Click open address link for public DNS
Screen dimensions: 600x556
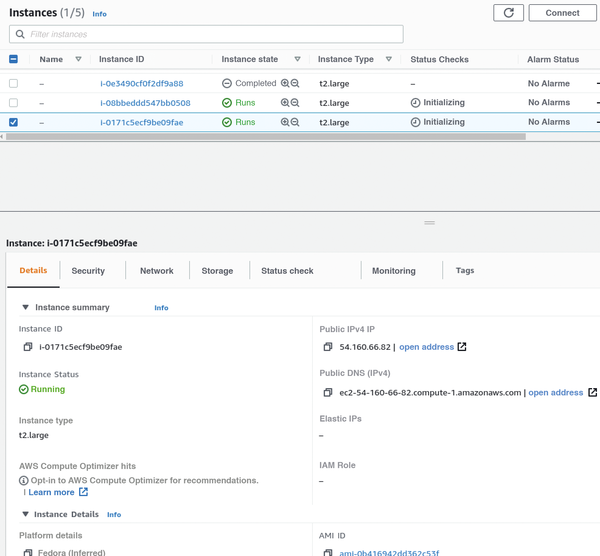[x=556, y=393]
